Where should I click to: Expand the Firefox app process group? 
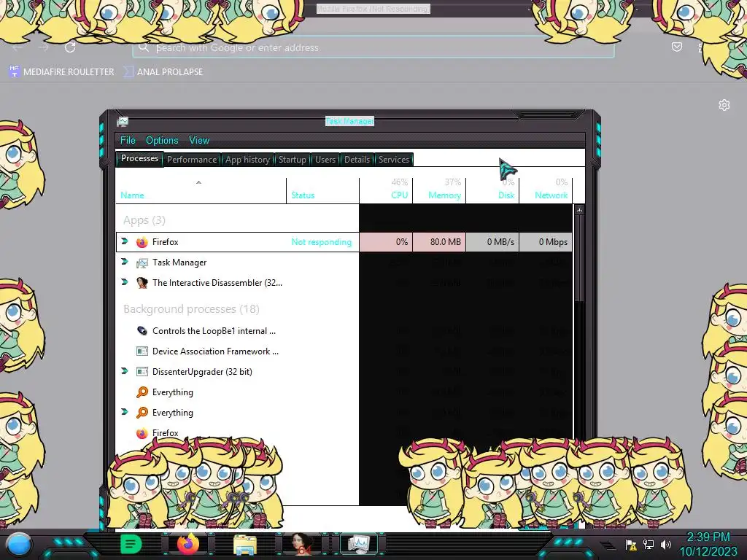click(x=125, y=241)
